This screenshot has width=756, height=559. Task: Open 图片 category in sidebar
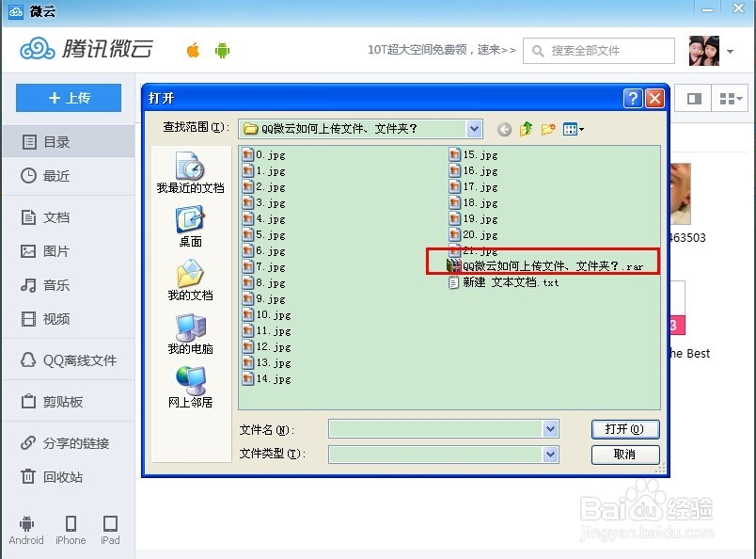69,251
